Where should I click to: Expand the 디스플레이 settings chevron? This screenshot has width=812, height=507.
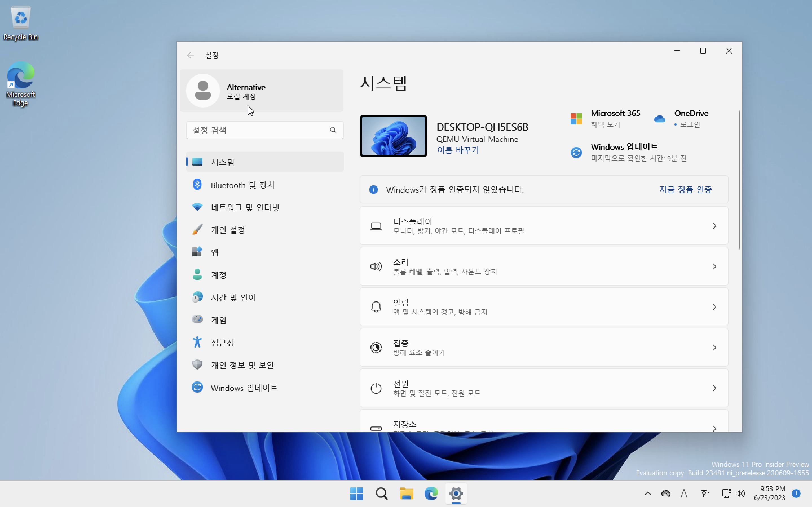point(714,226)
